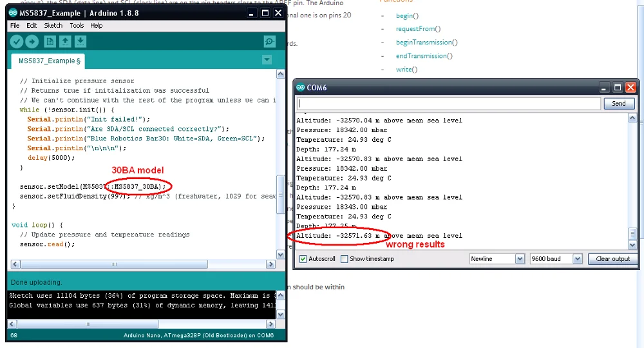This screenshot has width=644, height=348.
Task: Open the tab options dropdown arrow
Action: (267, 60)
